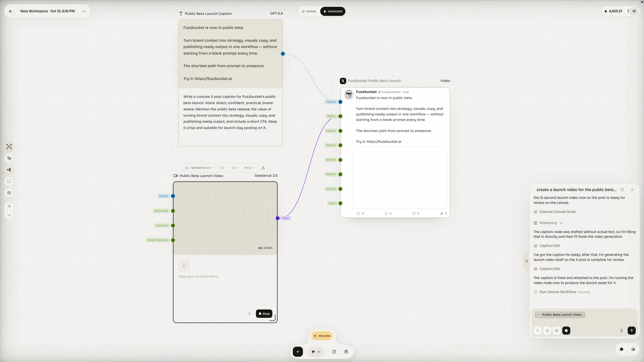Screen dimensions: 644x362
Task: Click the page icon in bottom toolbar
Action: point(334,352)
